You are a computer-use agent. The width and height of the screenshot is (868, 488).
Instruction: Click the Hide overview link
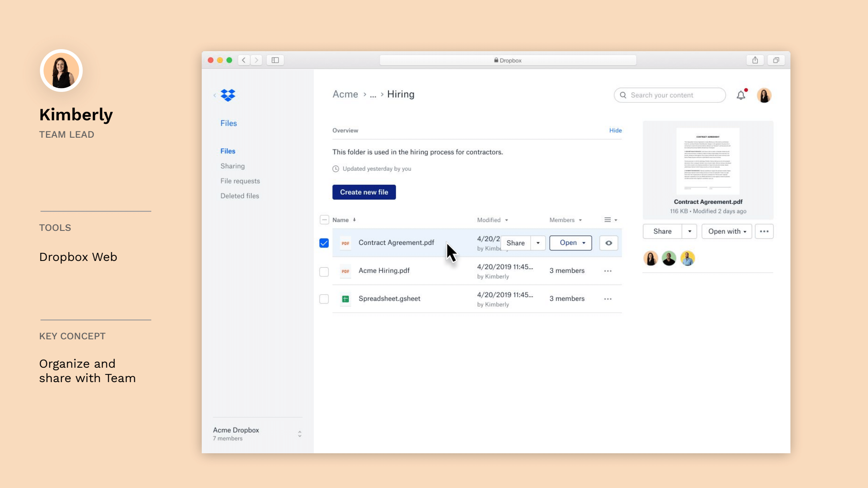tap(615, 130)
